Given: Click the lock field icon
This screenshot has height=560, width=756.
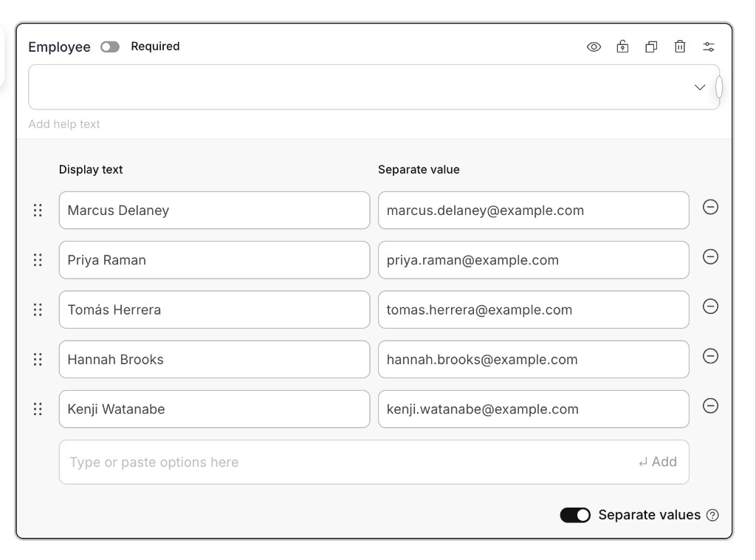Looking at the screenshot, I should (622, 47).
